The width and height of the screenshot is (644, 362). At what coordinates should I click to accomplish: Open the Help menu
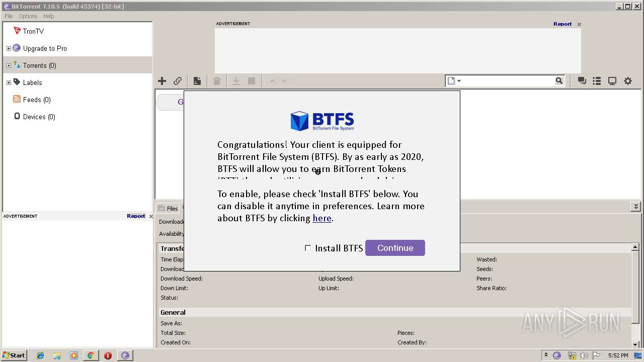[x=48, y=16]
